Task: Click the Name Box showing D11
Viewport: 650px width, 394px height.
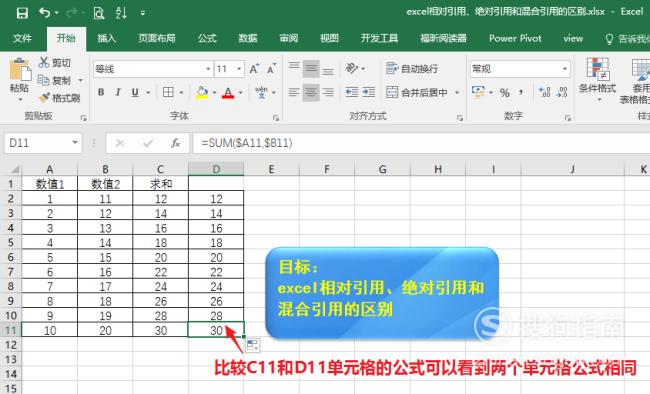Action: coord(37,143)
